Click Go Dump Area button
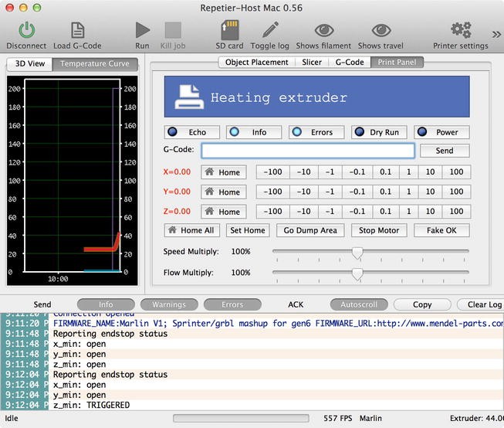The height and width of the screenshot is (428, 504). 310,230
